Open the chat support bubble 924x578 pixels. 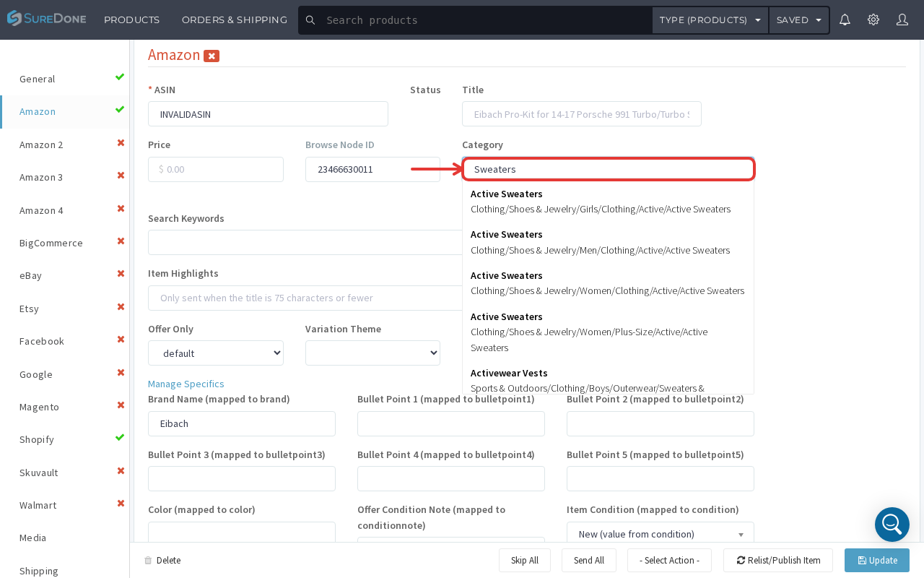tap(892, 525)
